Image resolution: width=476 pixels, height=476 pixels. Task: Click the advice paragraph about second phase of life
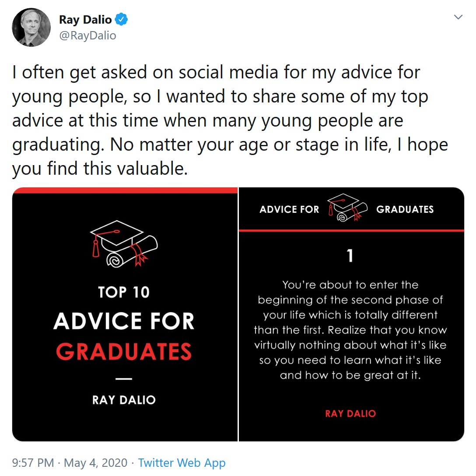click(350, 330)
